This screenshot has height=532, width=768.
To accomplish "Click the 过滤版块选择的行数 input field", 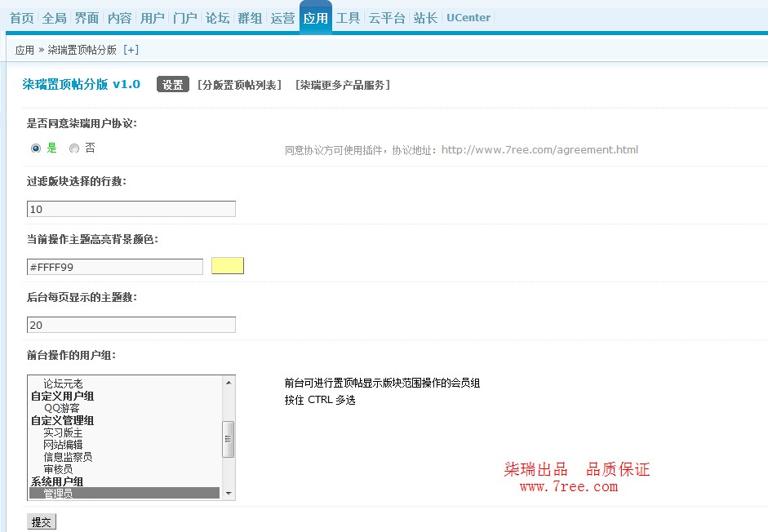I will click(131, 209).
